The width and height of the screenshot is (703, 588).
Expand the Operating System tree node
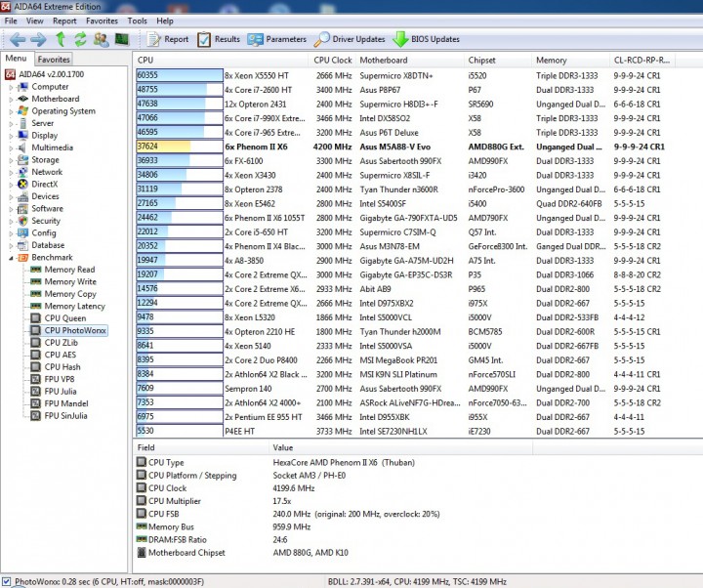pyautogui.click(x=11, y=111)
